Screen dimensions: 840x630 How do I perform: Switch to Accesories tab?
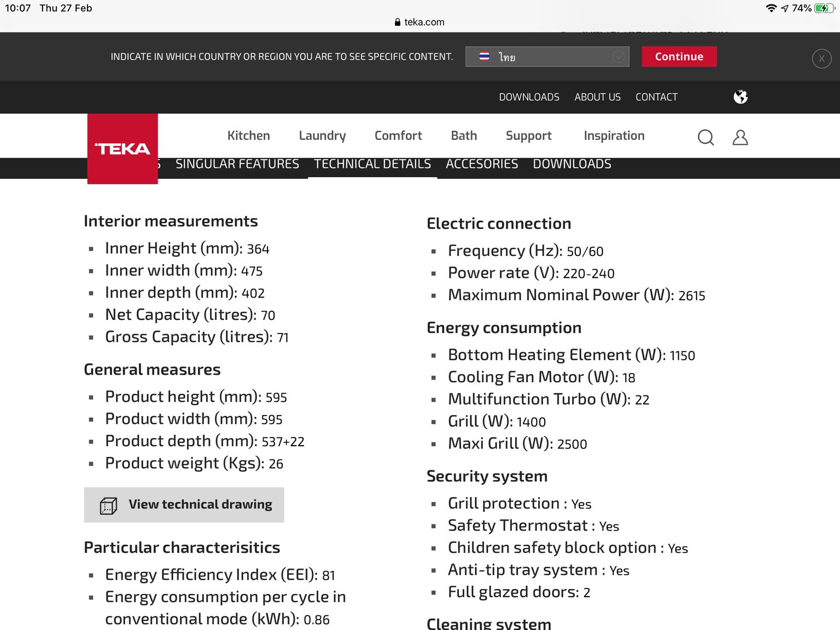482,164
